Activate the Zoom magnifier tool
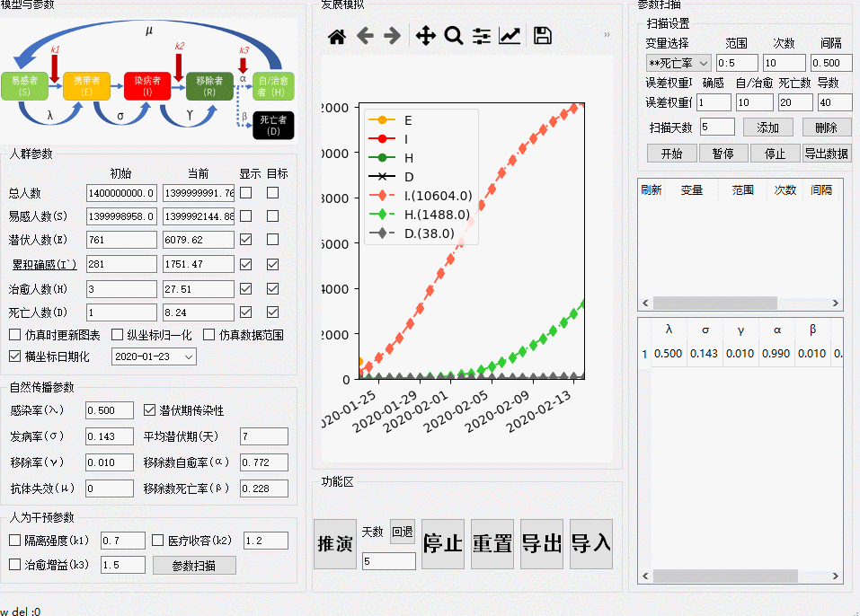This screenshot has height=616, width=860. point(454,36)
